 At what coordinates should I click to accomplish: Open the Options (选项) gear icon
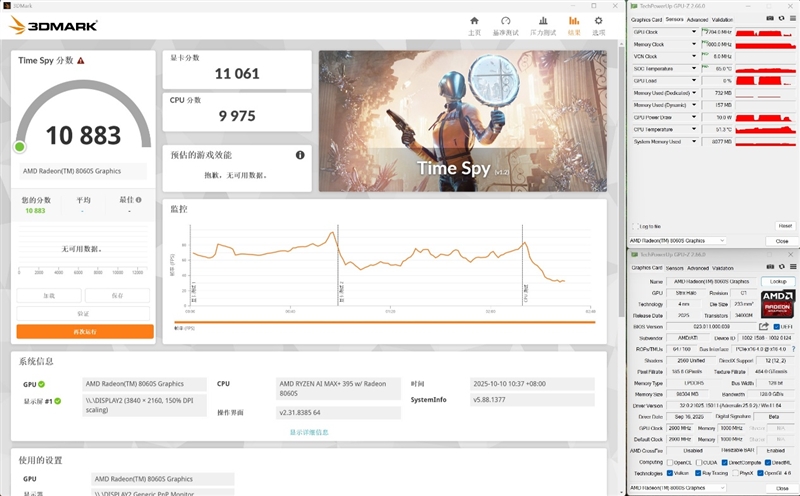[598, 24]
